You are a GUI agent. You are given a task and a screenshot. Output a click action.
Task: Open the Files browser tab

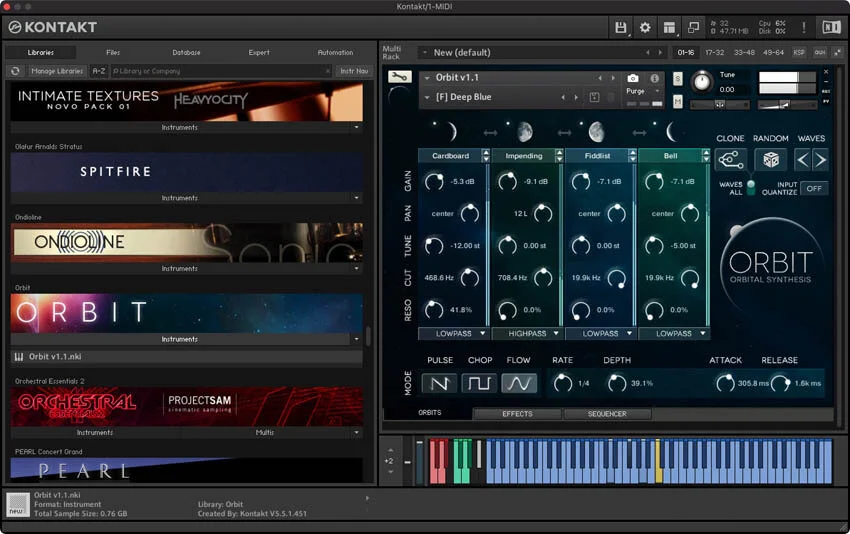point(113,52)
